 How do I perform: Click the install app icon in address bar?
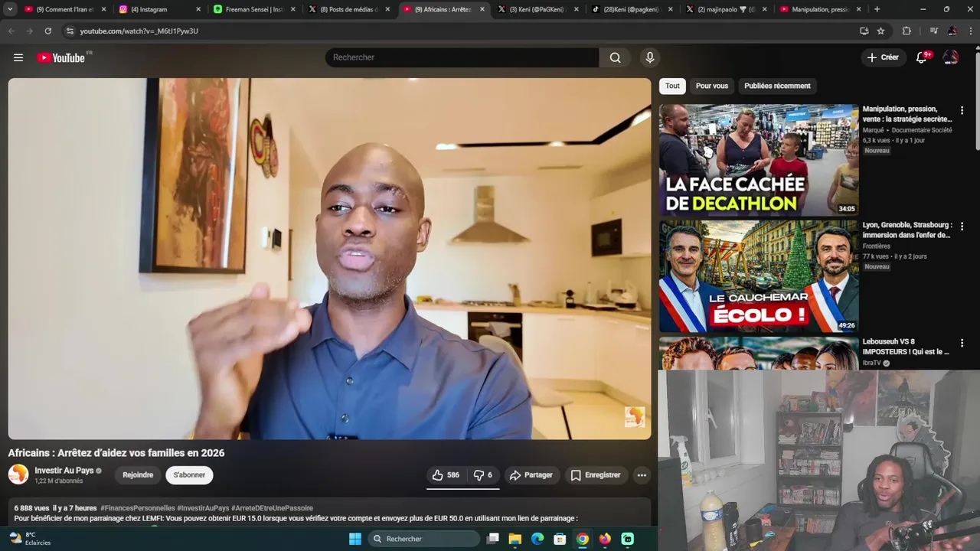click(864, 31)
